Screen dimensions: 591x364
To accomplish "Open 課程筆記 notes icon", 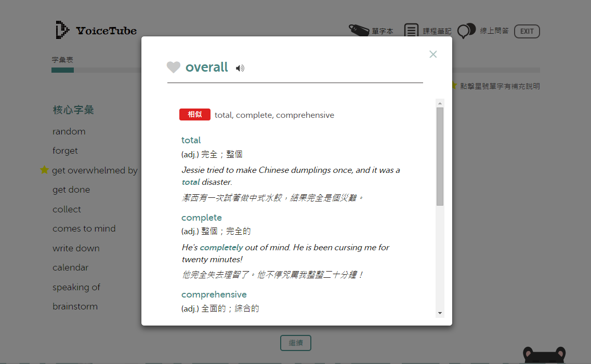I will pos(411,31).
